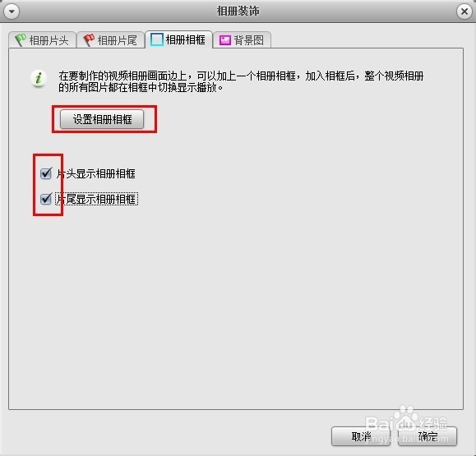Cancel the dialog with 取消
Screen dimensions: 476x456
pos(361,436)
